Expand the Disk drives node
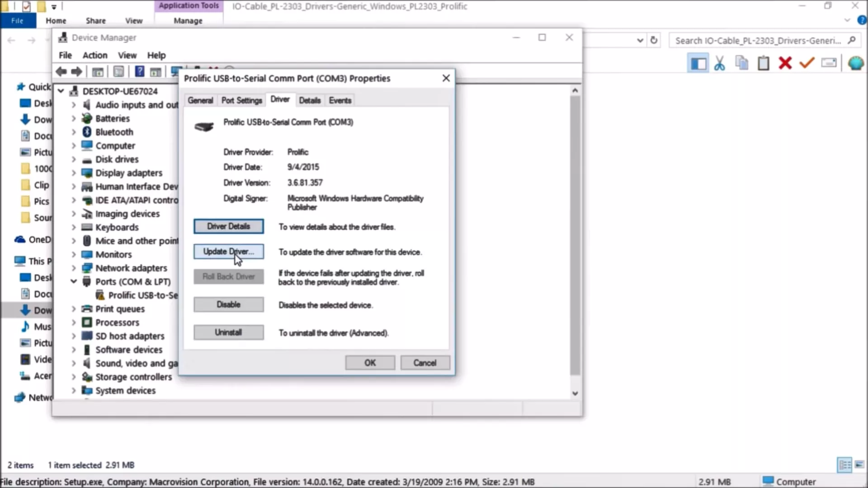This screenshot has height=488, width=868. click(x=74, y=159)
